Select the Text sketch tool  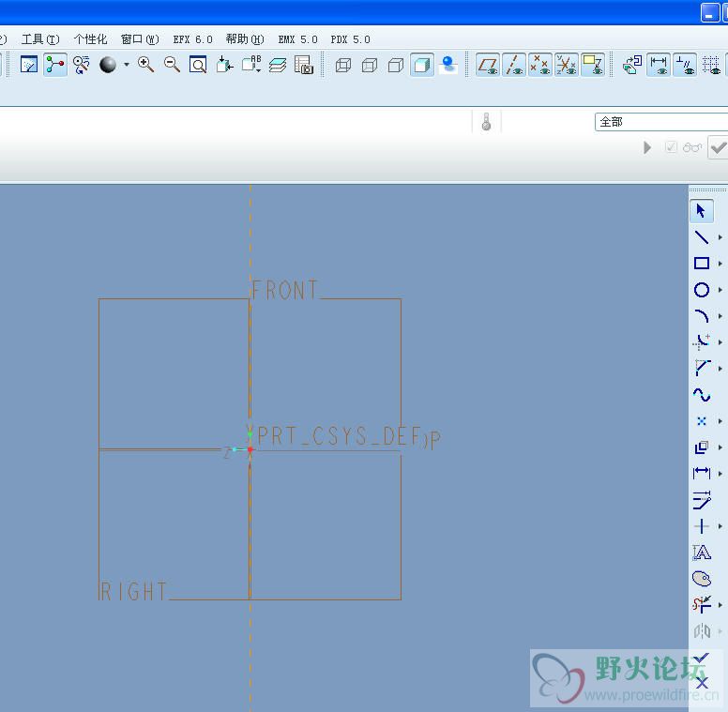click(701, 553)
